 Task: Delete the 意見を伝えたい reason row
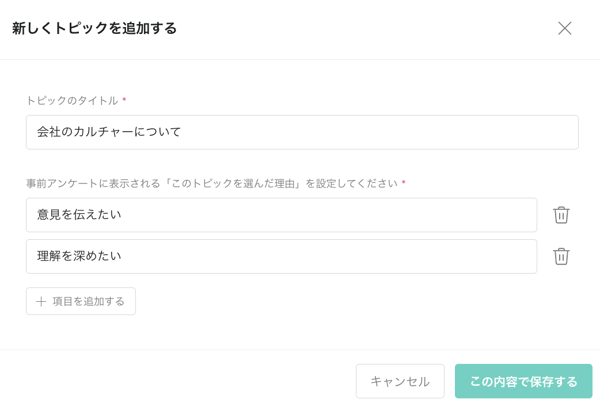click(561, 215)
